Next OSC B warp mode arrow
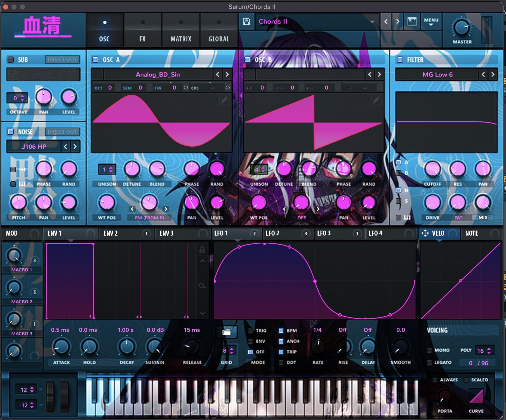 point(318,209)
